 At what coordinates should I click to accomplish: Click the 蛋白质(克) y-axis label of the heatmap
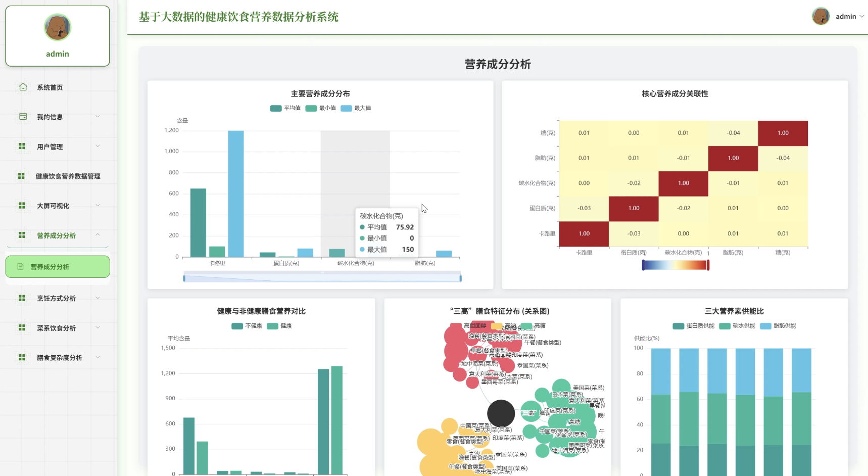[542, 208]
